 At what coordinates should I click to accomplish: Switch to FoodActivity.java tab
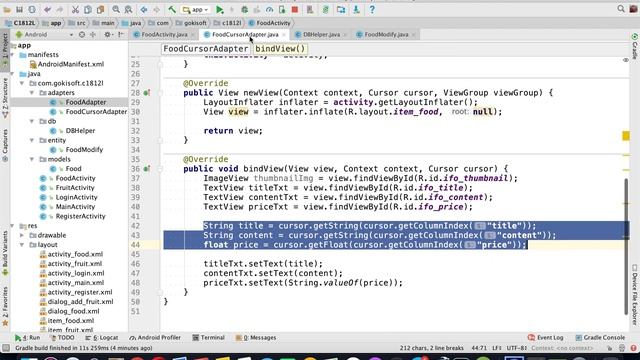tap(164, 35)
